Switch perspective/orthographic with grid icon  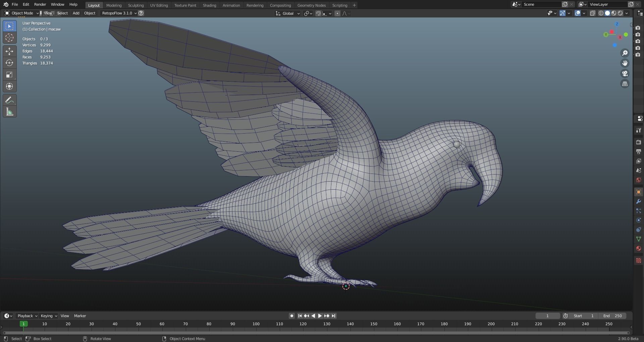625,84
